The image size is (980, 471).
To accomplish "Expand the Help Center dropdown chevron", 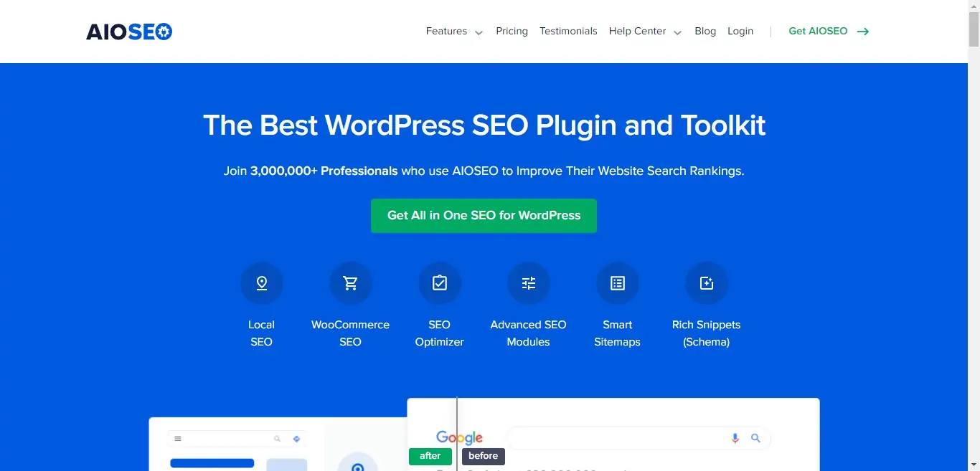I will [x=678, y=32].
